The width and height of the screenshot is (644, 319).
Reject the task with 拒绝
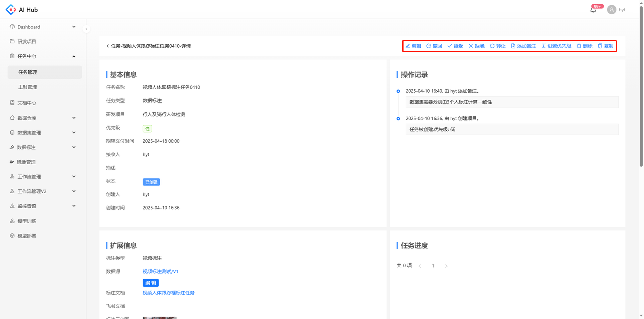tap(476, 46)
